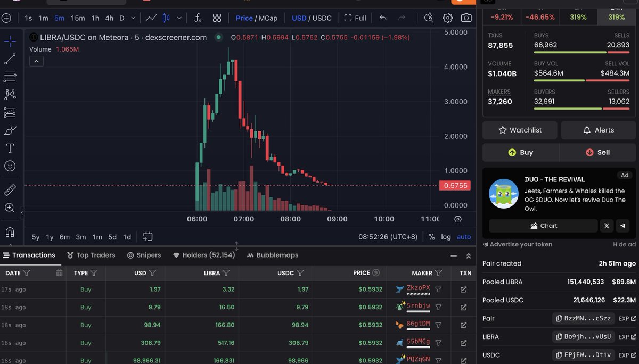Image resolution: width=639 pixels, height=364 pixels.
Task: Select the patterns drawing tool
Action: pyautogui.click(x=10, y=95)
